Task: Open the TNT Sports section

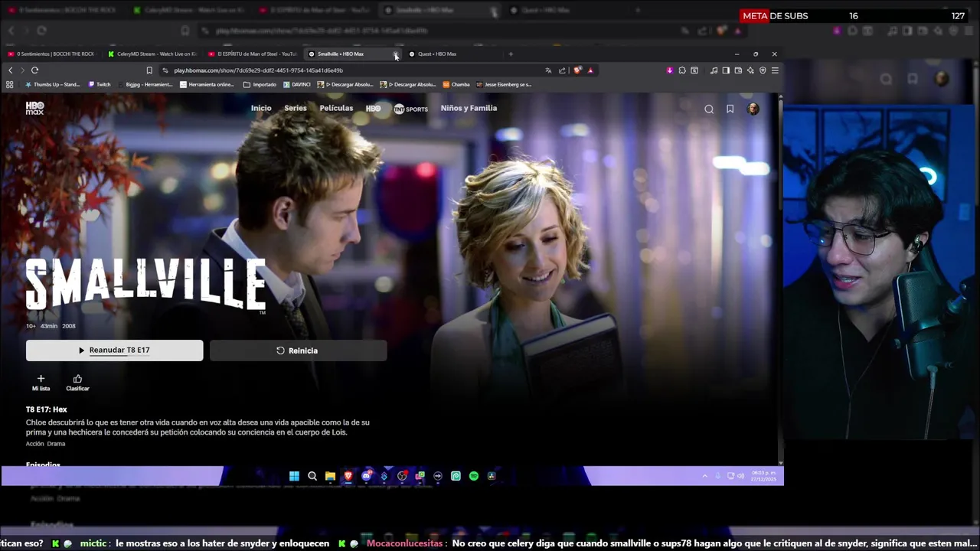Action: [410, 109]
